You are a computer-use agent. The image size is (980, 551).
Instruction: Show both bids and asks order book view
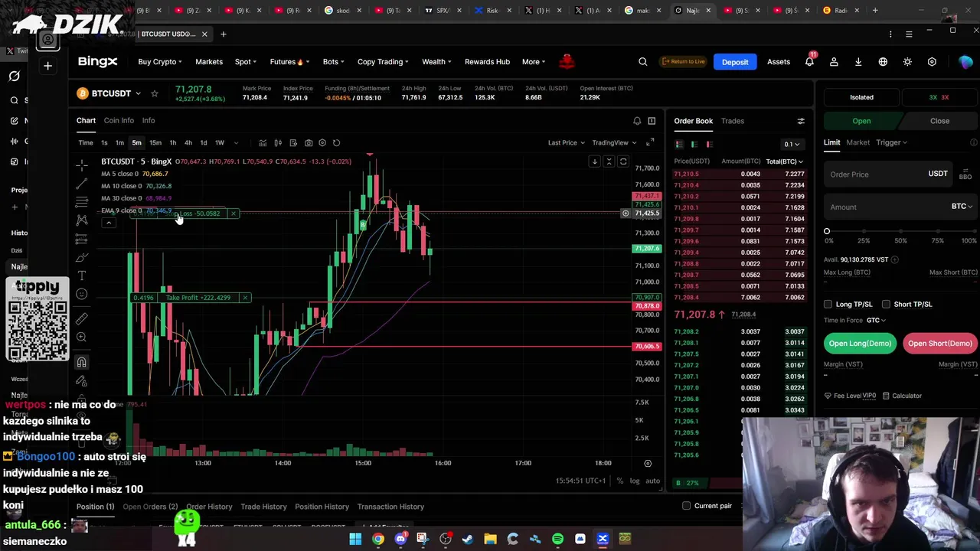[x=679, y=144]
